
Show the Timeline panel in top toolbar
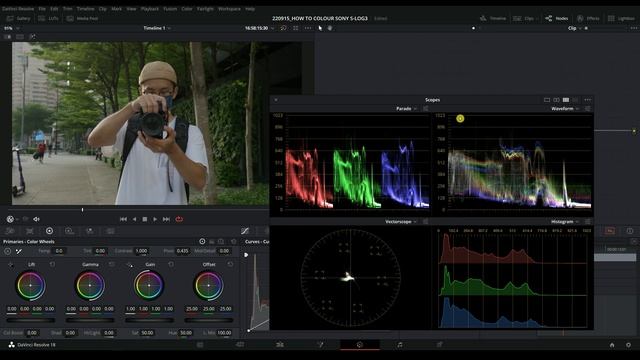pyautogui.click(x=493, y=18)
